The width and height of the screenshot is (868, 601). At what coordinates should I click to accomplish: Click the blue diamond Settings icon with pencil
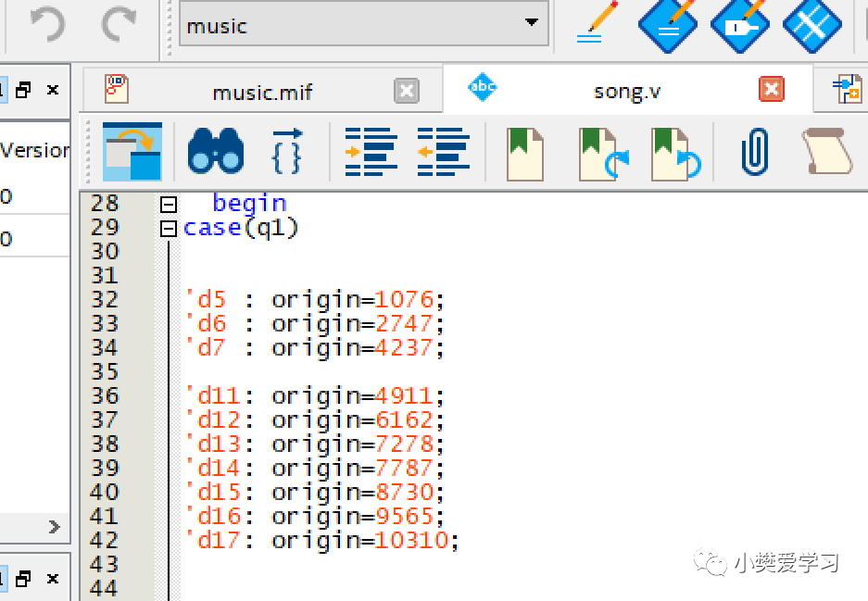(x=668, y=24)
